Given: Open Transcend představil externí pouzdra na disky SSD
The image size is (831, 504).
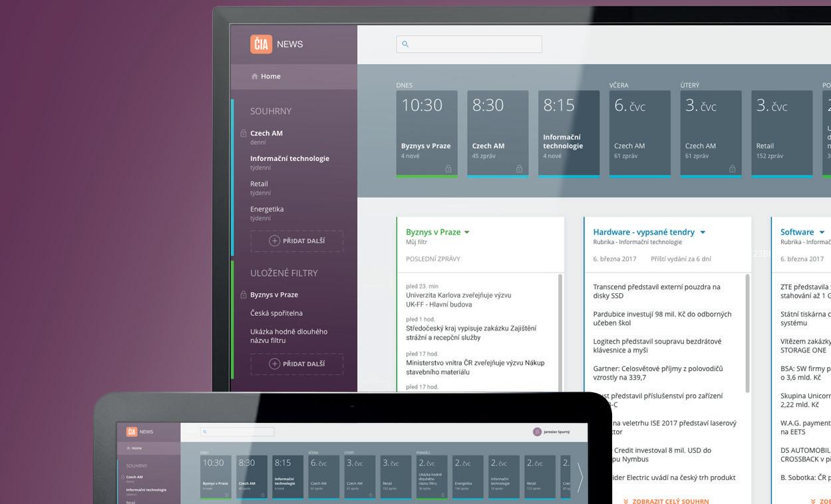Looking at the screenshot, I should click(x=657, y=291).
